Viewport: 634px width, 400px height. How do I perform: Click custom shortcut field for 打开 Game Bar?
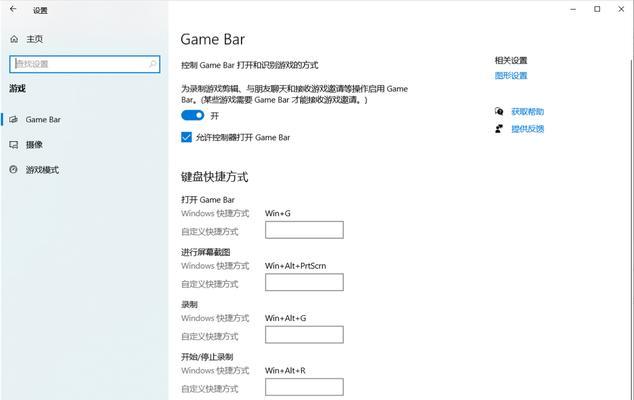(304, 230)
